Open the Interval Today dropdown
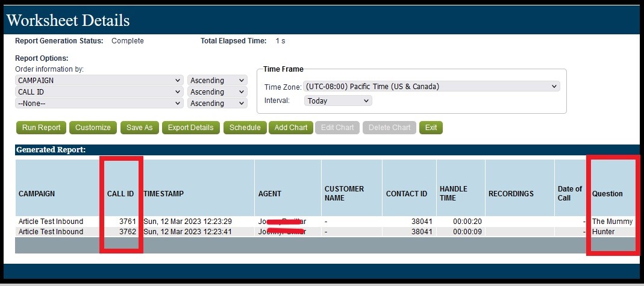Image resolution: width=644 pixels, height=286 pixels. 338,101
